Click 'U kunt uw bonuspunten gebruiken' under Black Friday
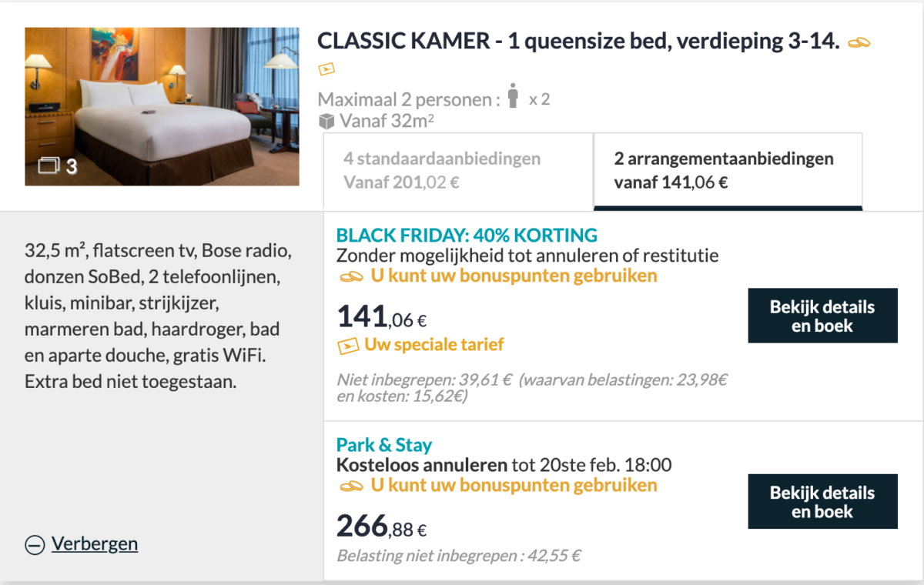 514,276
